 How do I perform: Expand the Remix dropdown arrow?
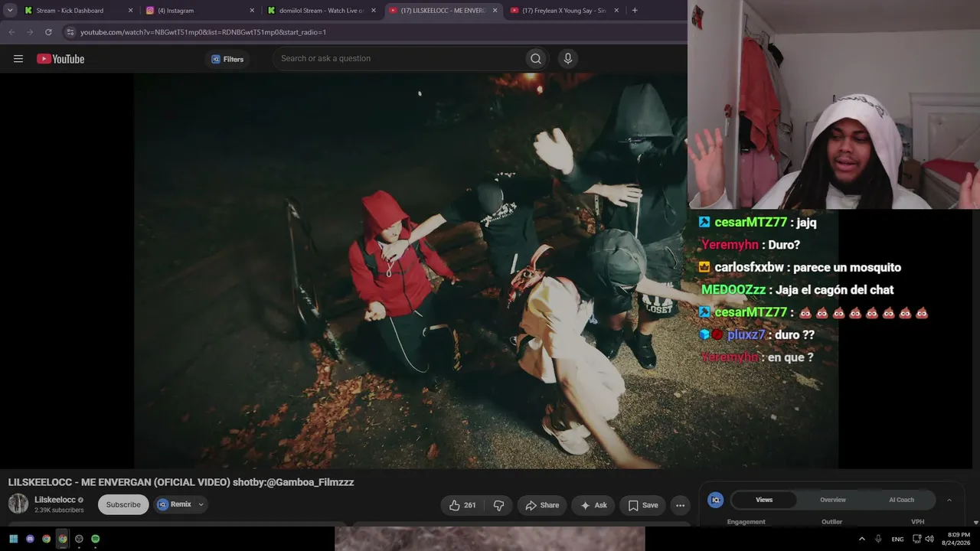click(201, 504)
